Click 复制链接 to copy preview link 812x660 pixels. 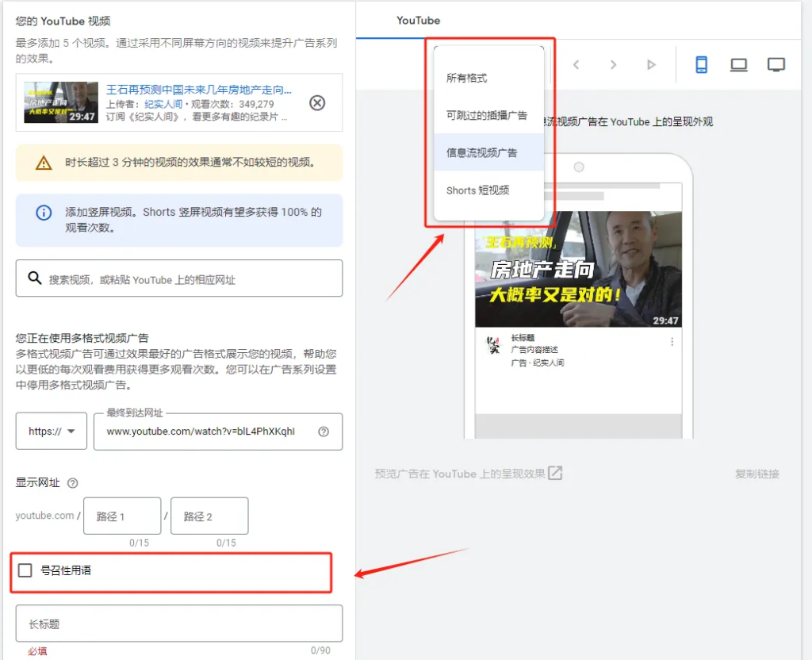point(757,474)
